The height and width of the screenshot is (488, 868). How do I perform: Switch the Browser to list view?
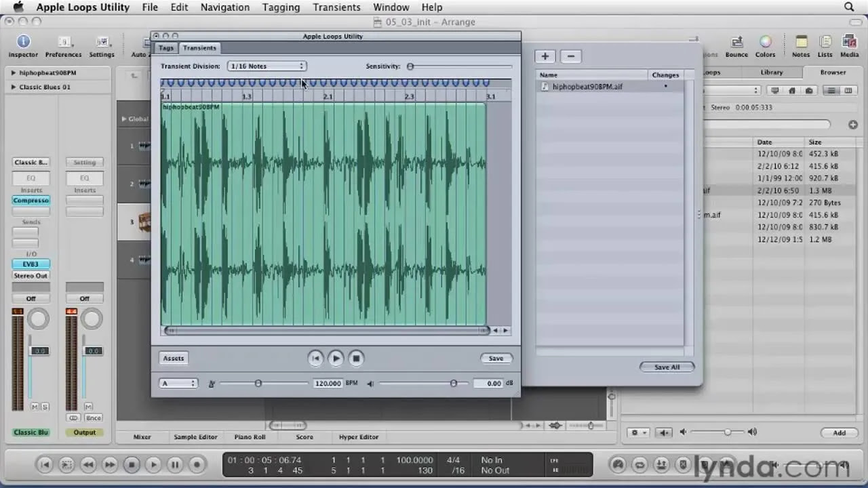(831, 90)
